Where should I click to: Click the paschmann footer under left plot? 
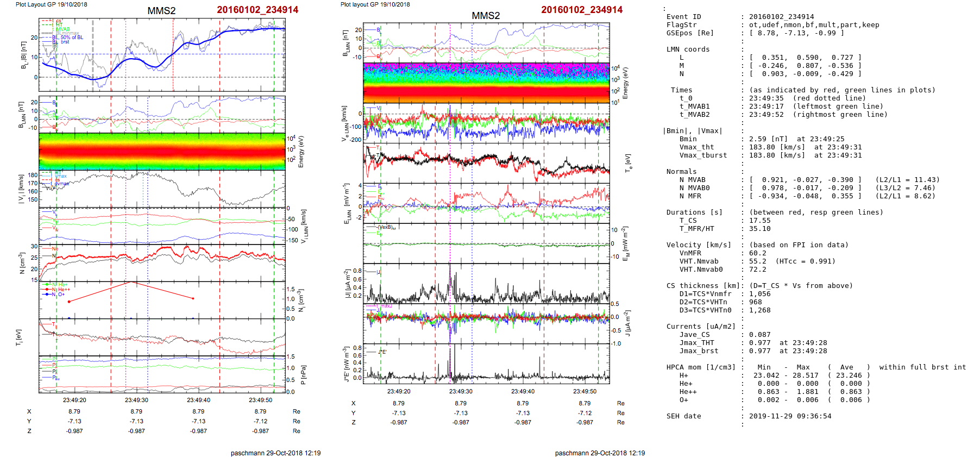click(x=275, y=453)
